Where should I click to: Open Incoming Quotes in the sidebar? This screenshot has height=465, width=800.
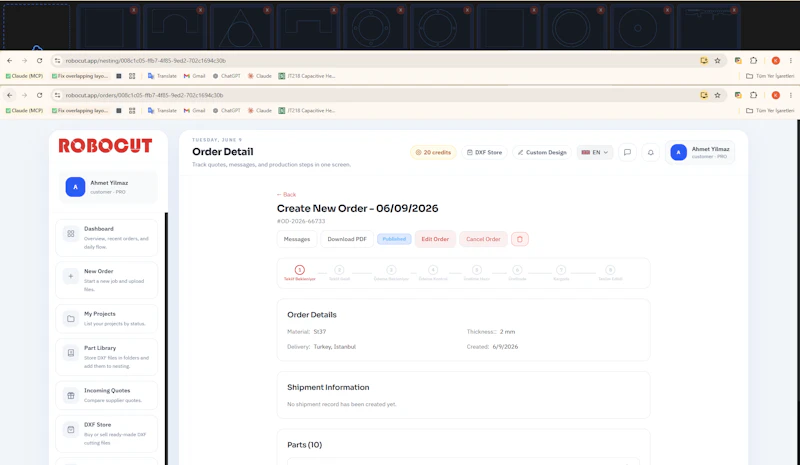[x=107, y=395]
